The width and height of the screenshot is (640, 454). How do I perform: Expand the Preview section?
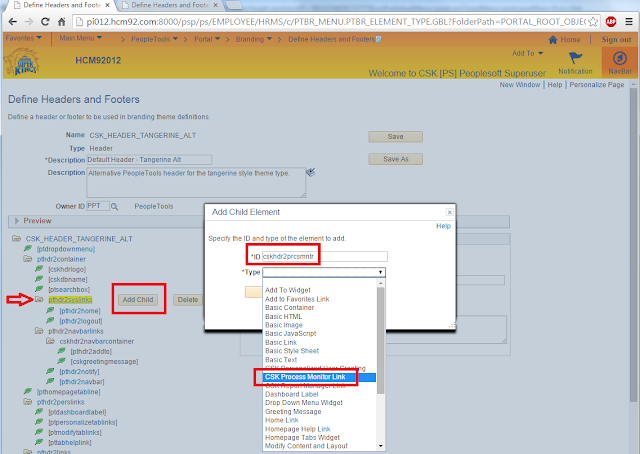point(17,221)
